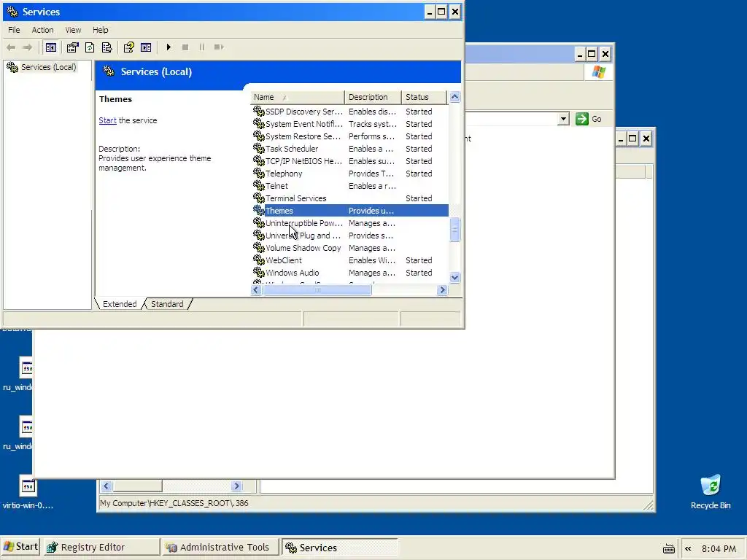This screenshot has height=560, width=747.
Task: Select the Volume Shadow Copy service
Action: coord(303,248)
